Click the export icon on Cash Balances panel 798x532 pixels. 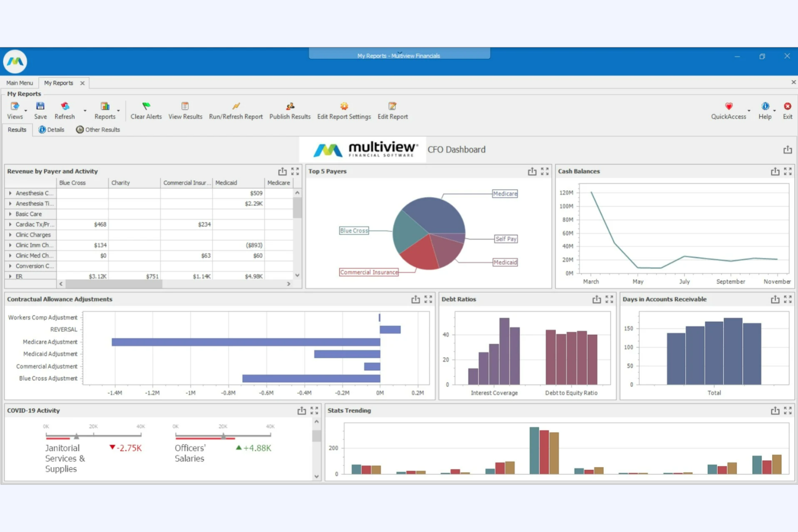774,171
